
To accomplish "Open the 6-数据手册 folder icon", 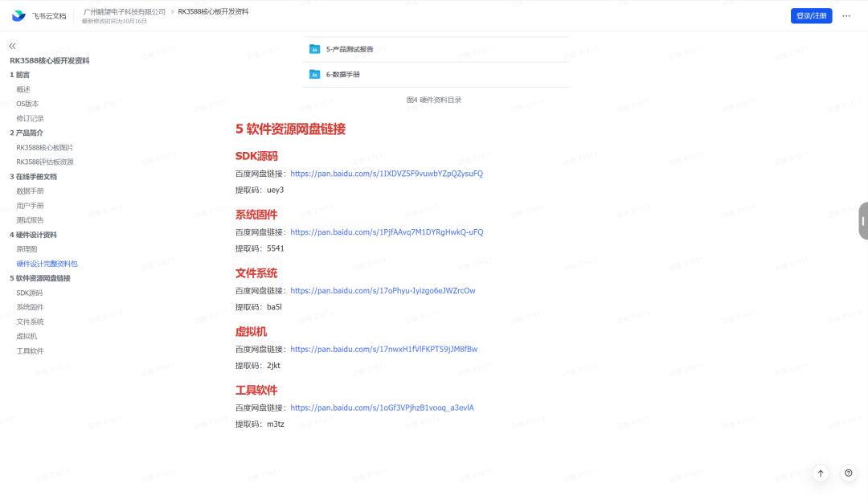I will [x=313, y=74].
